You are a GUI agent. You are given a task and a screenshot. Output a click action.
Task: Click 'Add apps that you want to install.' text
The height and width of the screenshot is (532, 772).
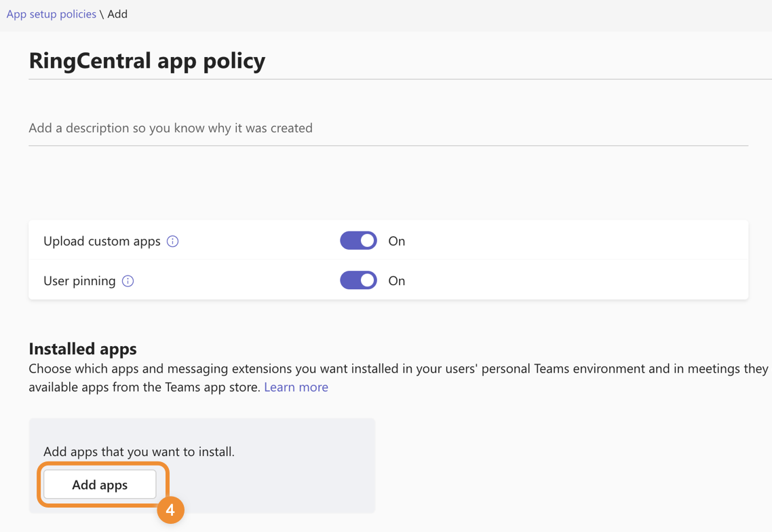coord(139,452)
